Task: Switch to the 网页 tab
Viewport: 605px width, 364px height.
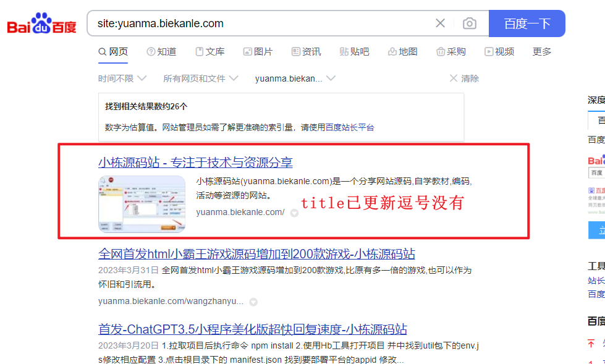Action: (113, 52)
